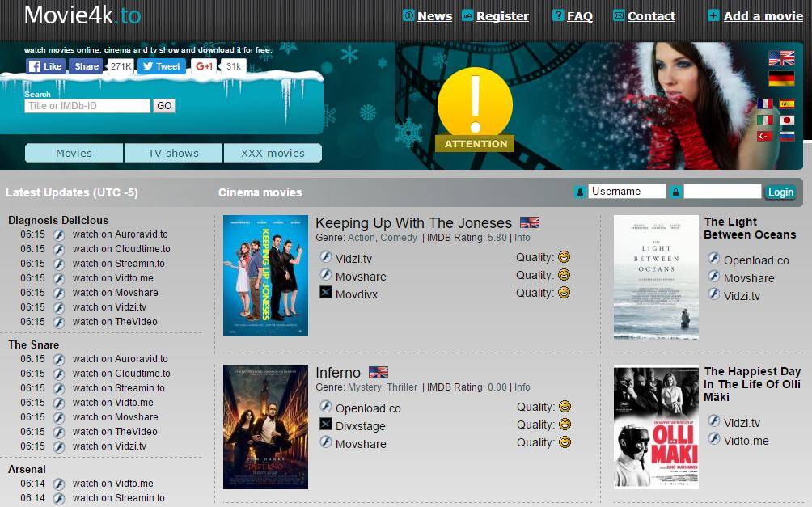This screenshot has height=507, width=812.
Task: Click the Info link for Inferno
Action: click(522, 387)
